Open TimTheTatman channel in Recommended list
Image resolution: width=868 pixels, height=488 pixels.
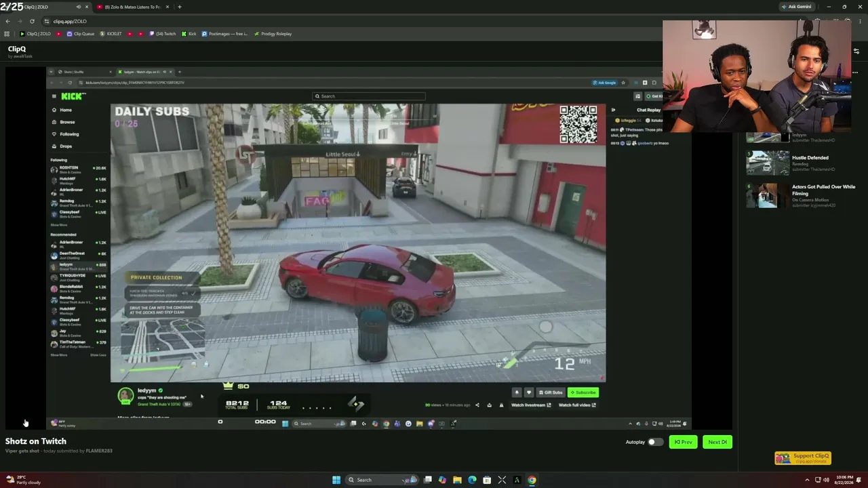tap(79, 344)
